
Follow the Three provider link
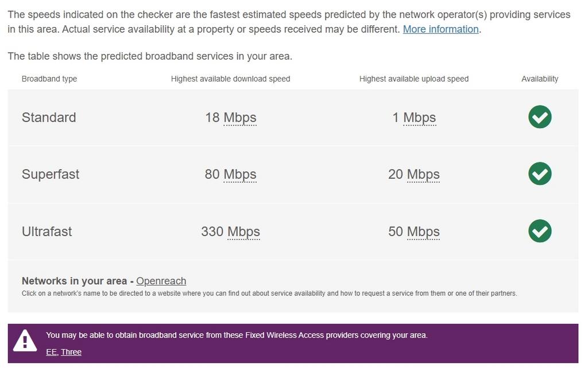click(71, 352)
